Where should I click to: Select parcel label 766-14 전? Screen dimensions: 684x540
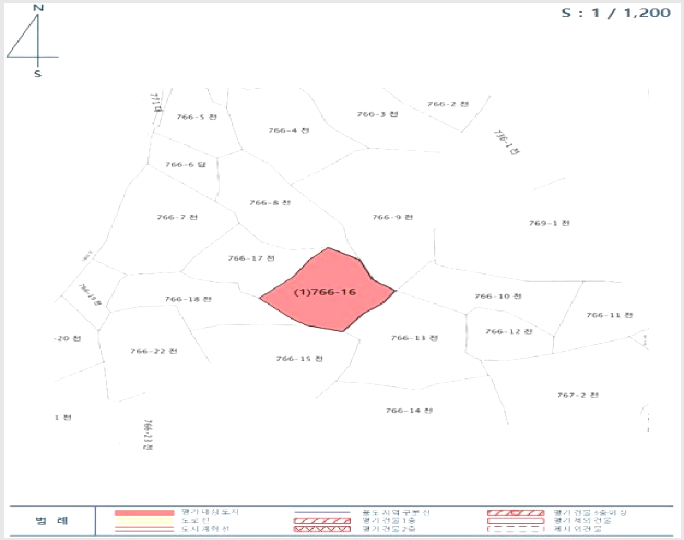click(409, 410)
